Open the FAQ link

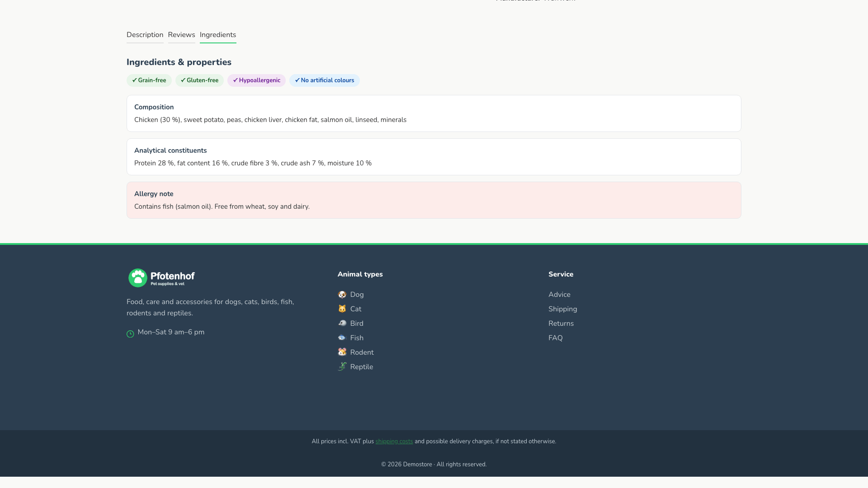click(x=556, y=338)
